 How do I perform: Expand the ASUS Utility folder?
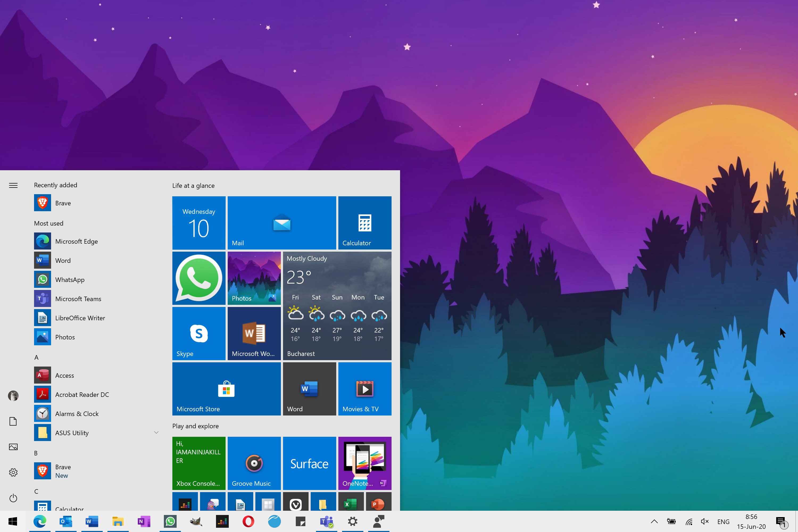click(156, 433)
